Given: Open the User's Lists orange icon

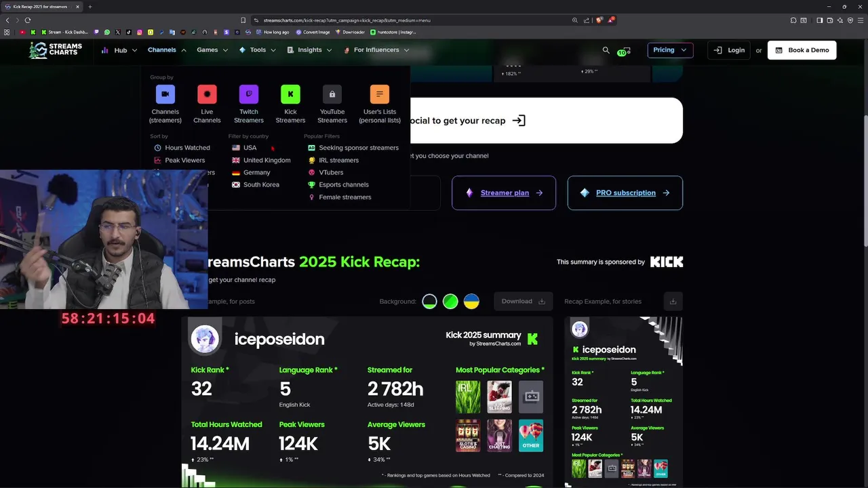Looking at the screenshot, I should pos(380,94).
